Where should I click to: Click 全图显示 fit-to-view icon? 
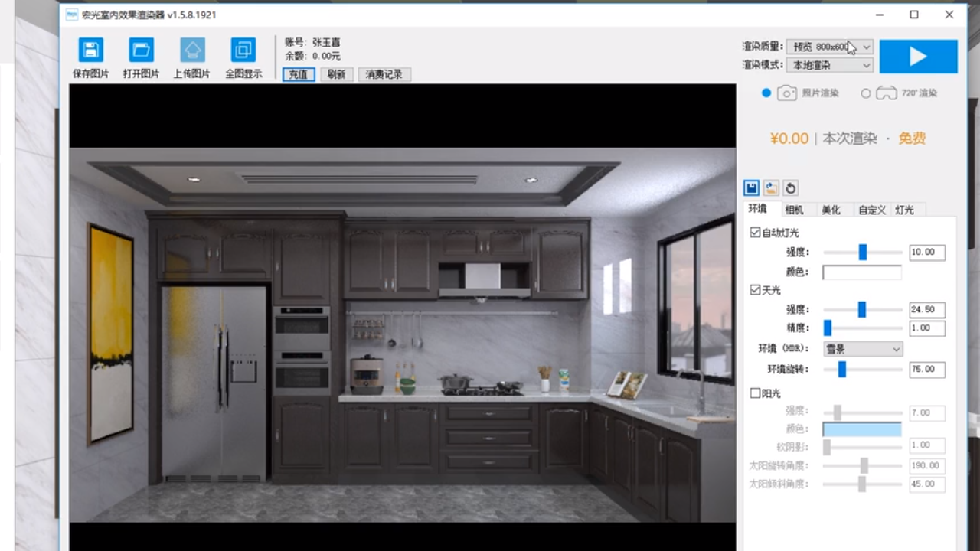click(x=243, y=51)
